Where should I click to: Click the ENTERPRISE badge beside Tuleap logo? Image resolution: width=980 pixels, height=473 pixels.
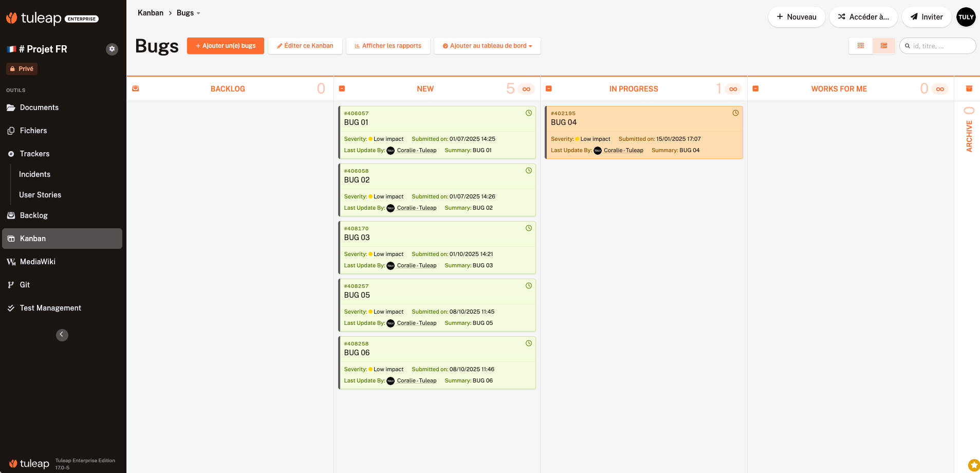point(82,19)
